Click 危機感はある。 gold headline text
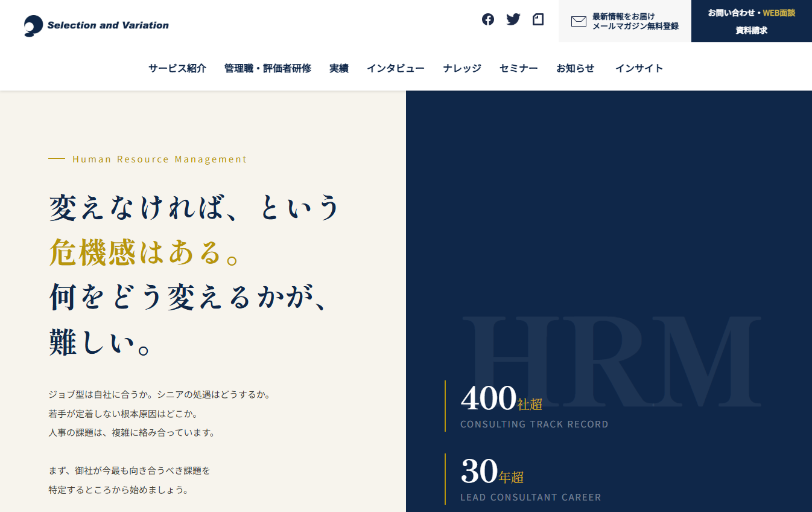Screen dimensions: 812x512 [x=145, y=252]
